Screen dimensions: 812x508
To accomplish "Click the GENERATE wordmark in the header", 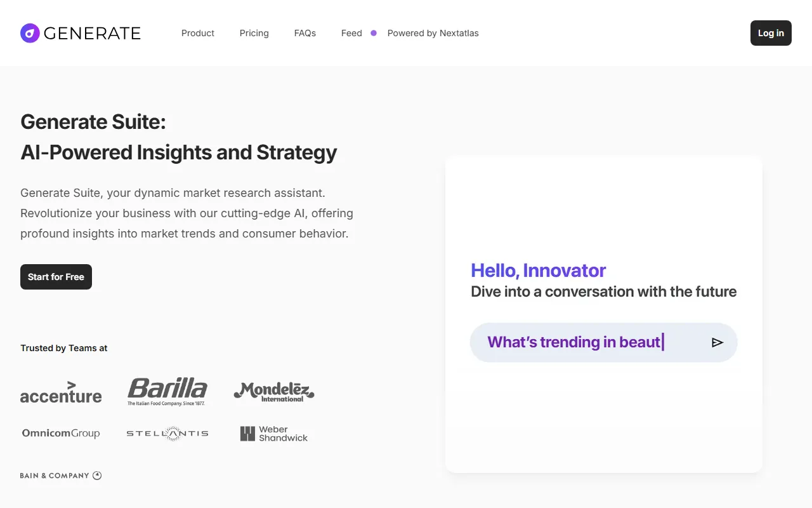I will (92, 32).
